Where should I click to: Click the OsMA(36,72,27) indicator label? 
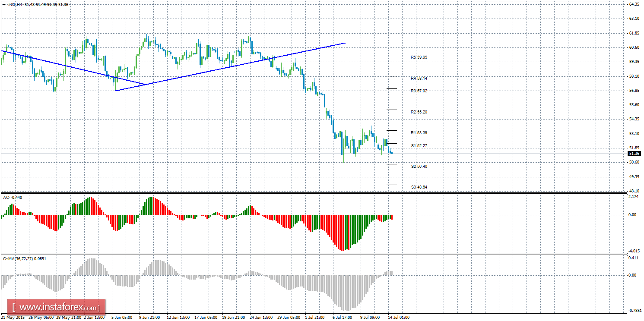point(25,259)
